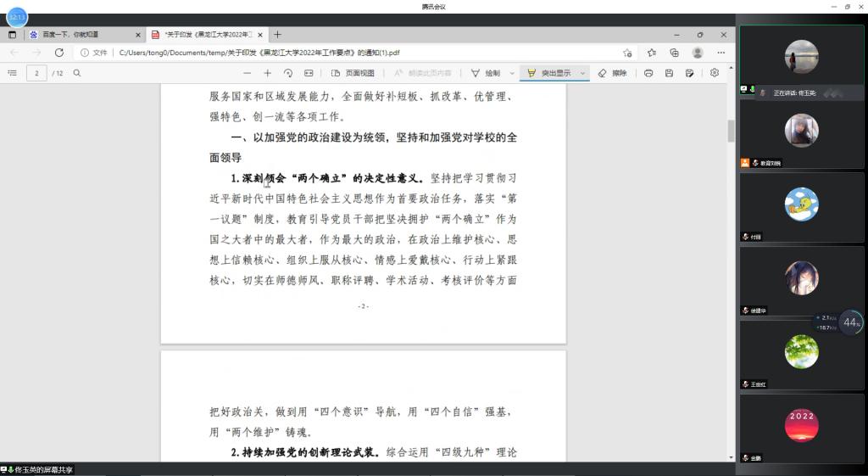Zoom out with the minus icon
868x476 pixels.
[246, 73]
